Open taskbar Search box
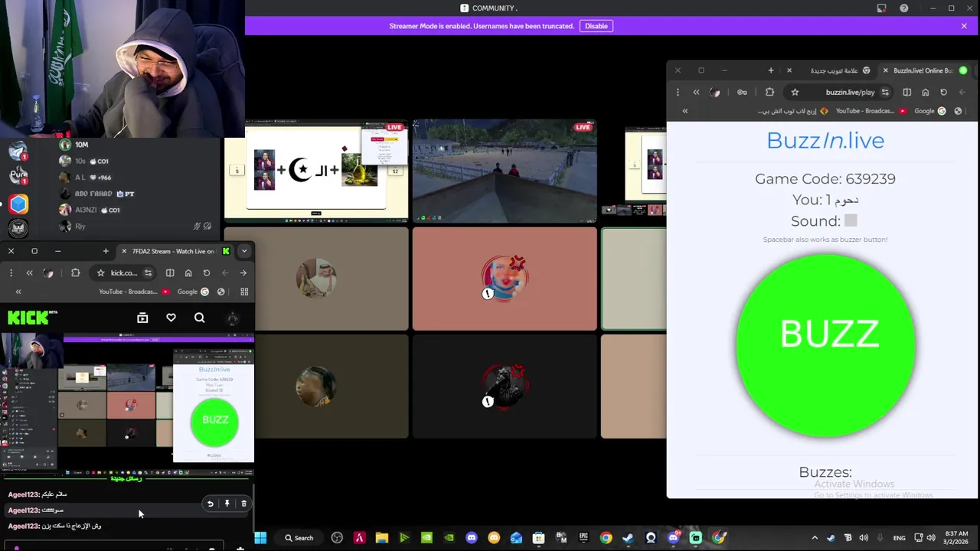This screenshot has height=551, width=980. click(299, 538)
